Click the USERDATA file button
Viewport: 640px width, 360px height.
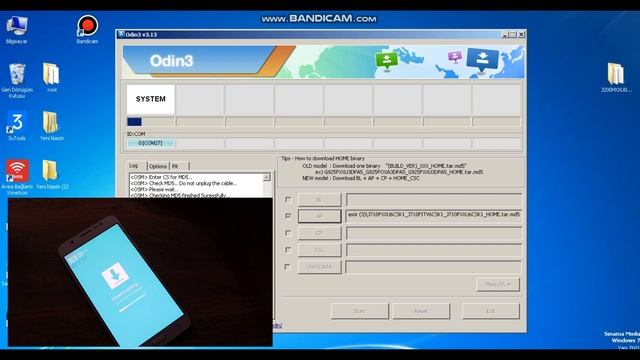pyautogui.click(x=319, y=267)
